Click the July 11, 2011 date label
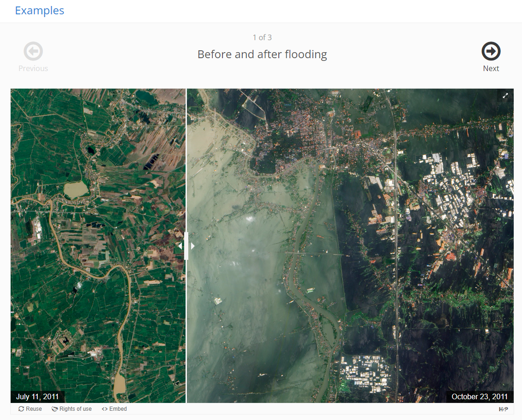Image resolution: width=522 pixels, height=420 pixels. [x=37, y=396]
